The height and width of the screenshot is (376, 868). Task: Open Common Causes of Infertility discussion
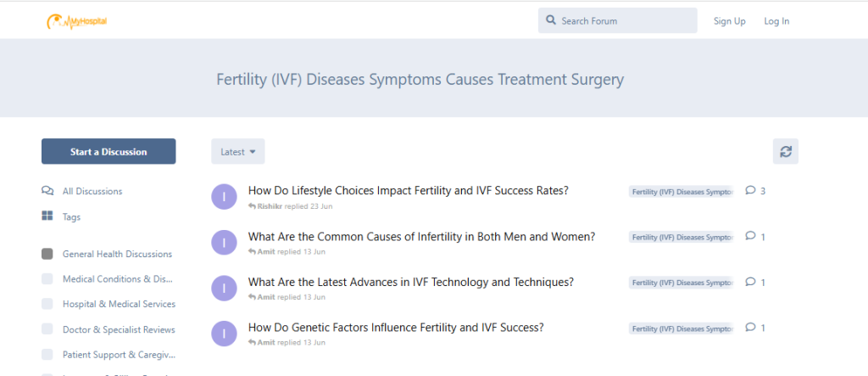[421, 236]
